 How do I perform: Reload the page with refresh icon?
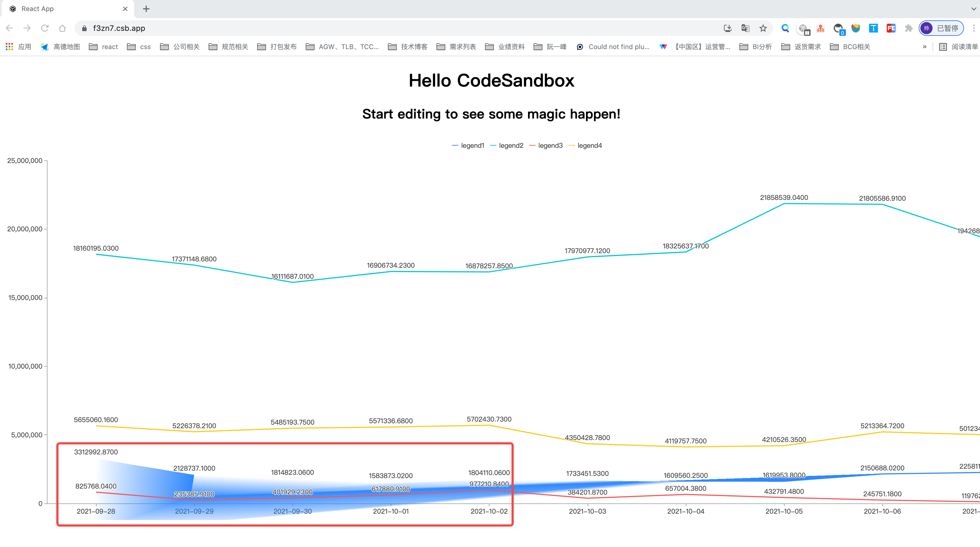pyautogui.click(x=45, y=28)
